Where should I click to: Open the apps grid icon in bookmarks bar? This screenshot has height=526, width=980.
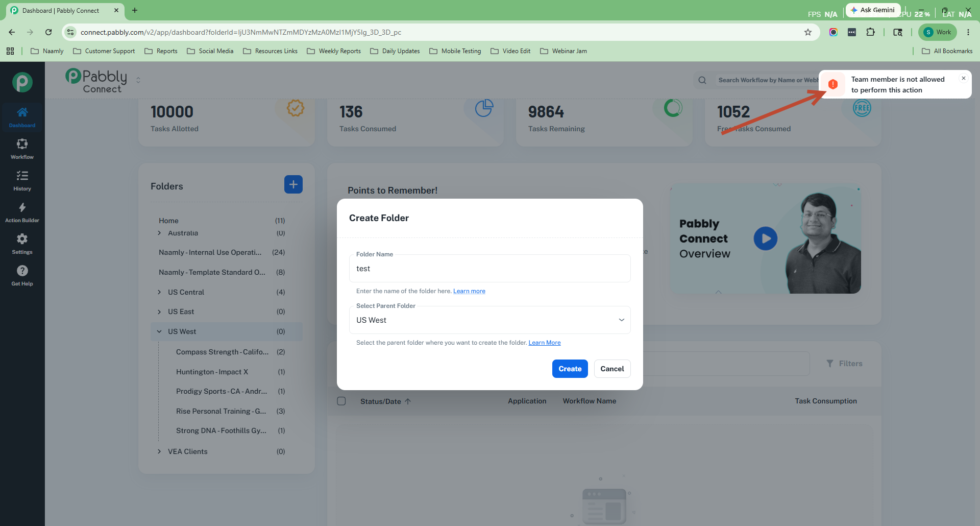[10, 51]
